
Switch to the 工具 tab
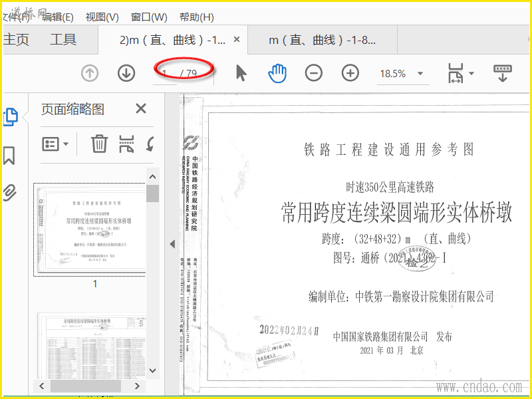(63, 40)
